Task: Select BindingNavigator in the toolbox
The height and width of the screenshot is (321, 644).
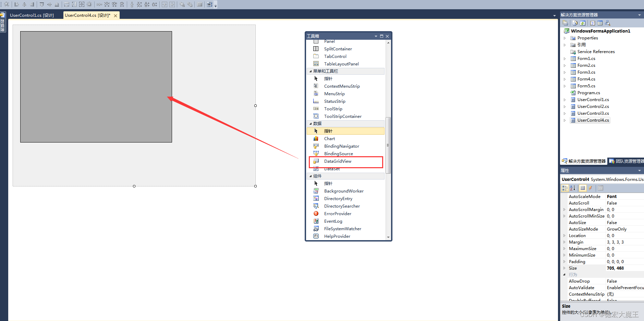Action: coord(345,146)
